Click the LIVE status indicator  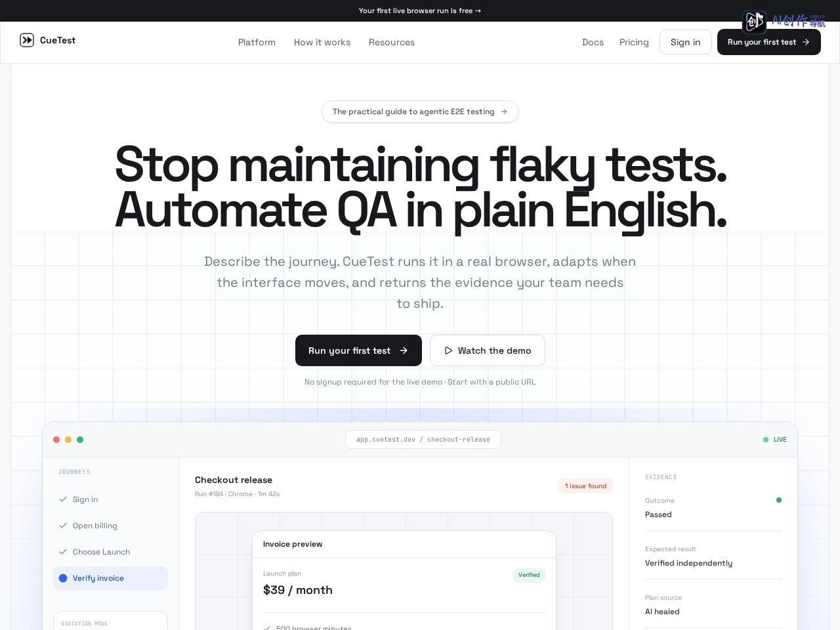[x=775, y=440]
